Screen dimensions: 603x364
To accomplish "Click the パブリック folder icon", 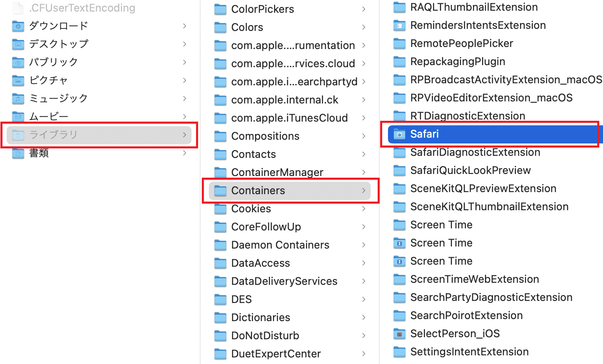I will coord(18,62).
